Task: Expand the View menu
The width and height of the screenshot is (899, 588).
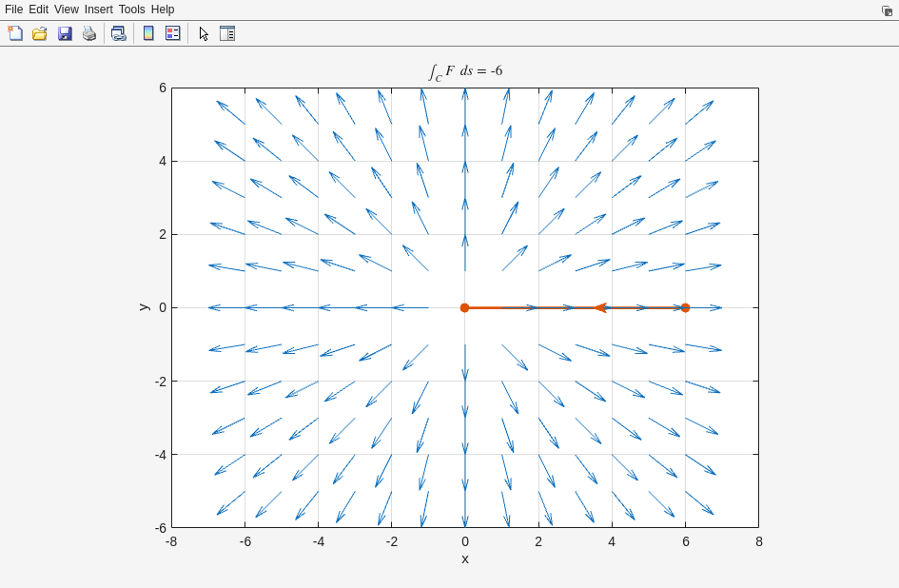Action: tap(67, 10)
